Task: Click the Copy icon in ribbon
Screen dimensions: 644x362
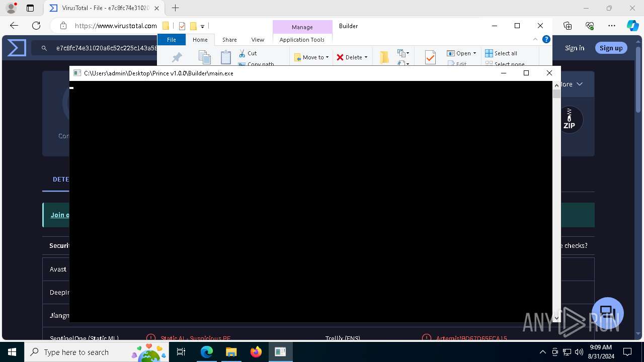Action: tap(204, 57)
